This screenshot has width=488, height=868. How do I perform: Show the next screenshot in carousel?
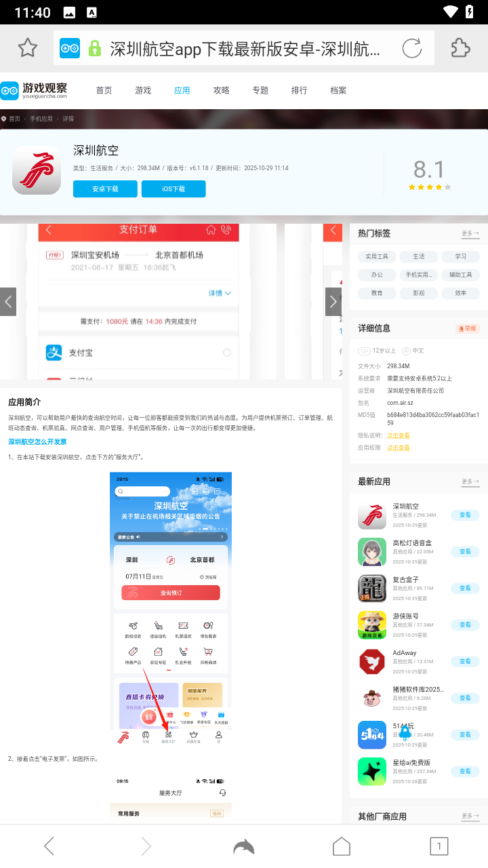pos(333,302)
